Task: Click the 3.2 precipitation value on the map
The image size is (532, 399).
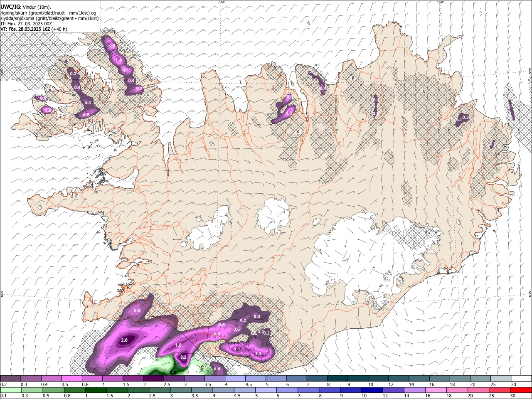Action: (183, 357)
